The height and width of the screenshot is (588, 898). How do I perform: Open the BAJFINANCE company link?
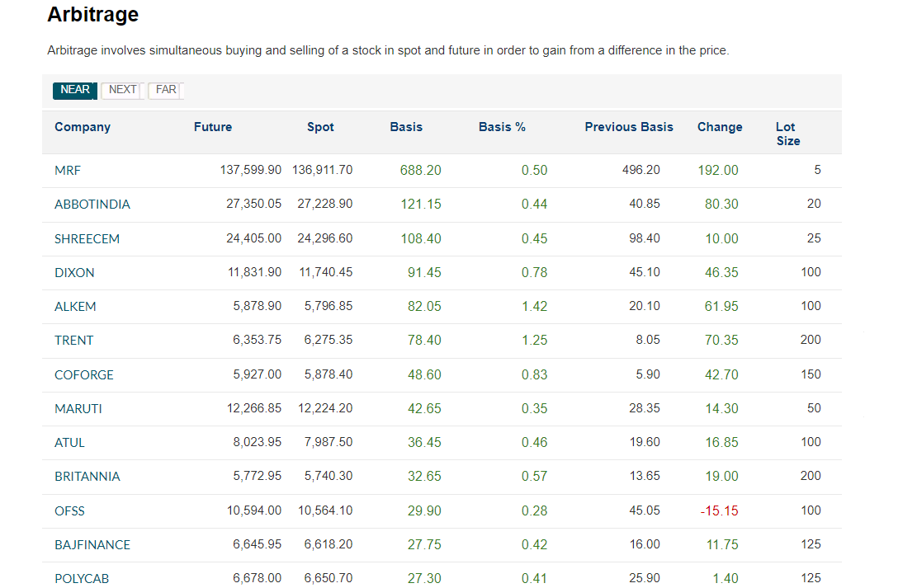point(92,544)
